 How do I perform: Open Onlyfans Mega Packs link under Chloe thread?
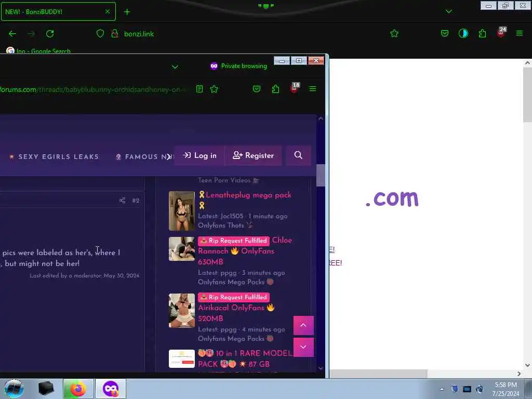[231, 282]
